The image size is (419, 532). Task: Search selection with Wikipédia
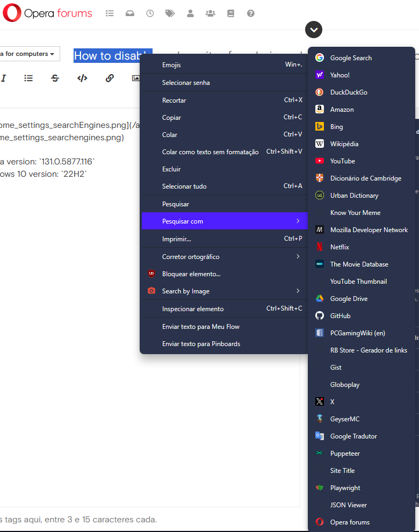tap(362, 144)
